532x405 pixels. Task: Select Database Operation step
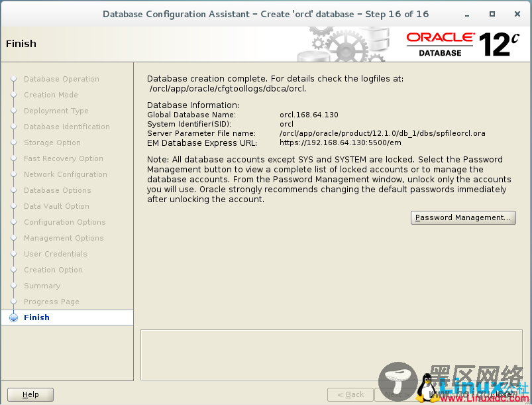click(x=62, y=79)
